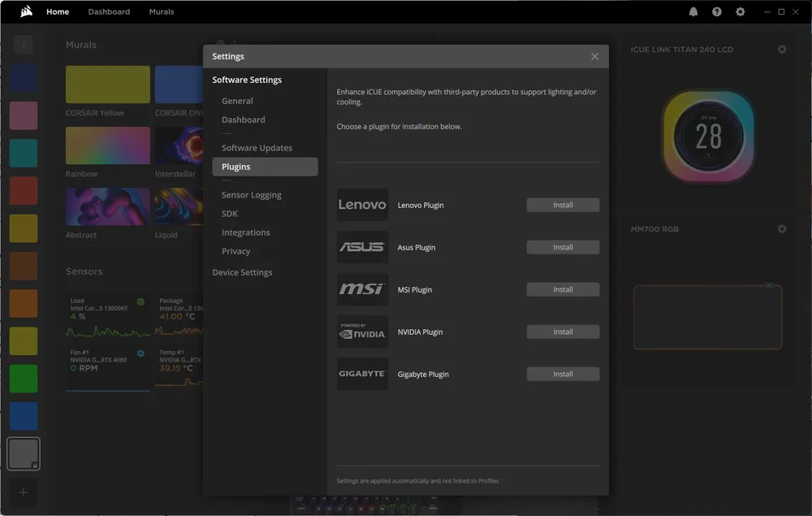The height and width of the screenshot is (516, 812).
Task: Switch to the Murals top tab
Action: pos(162,11)
